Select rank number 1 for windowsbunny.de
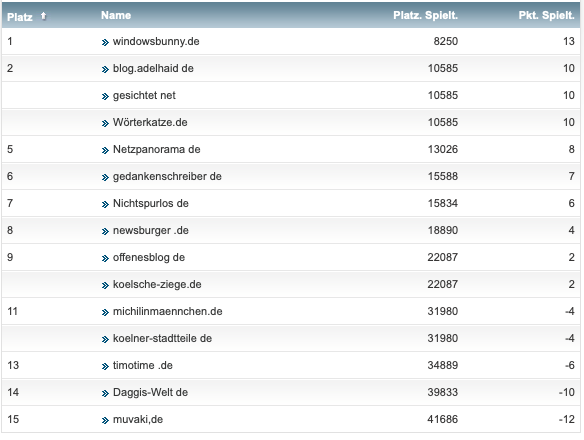Image resolution: width=584 pixels, height=440 pixels. [10, 41]
